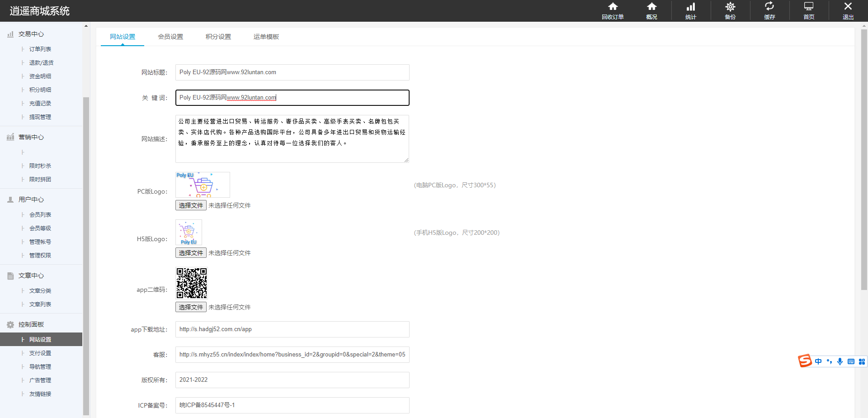Go to 概况 overview in top bar
Screen dimensions: 868x418
(651, 11)
